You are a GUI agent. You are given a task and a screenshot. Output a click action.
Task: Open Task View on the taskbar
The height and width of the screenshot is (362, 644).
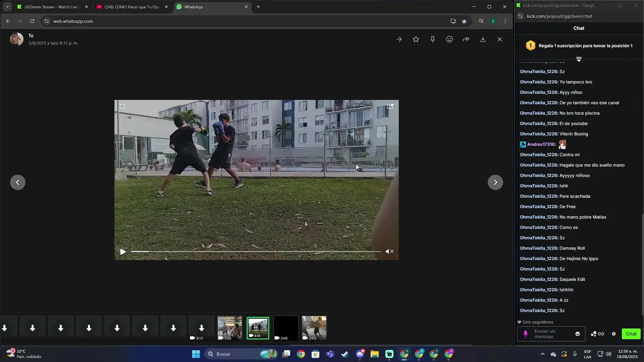click(x=286, y=354)
